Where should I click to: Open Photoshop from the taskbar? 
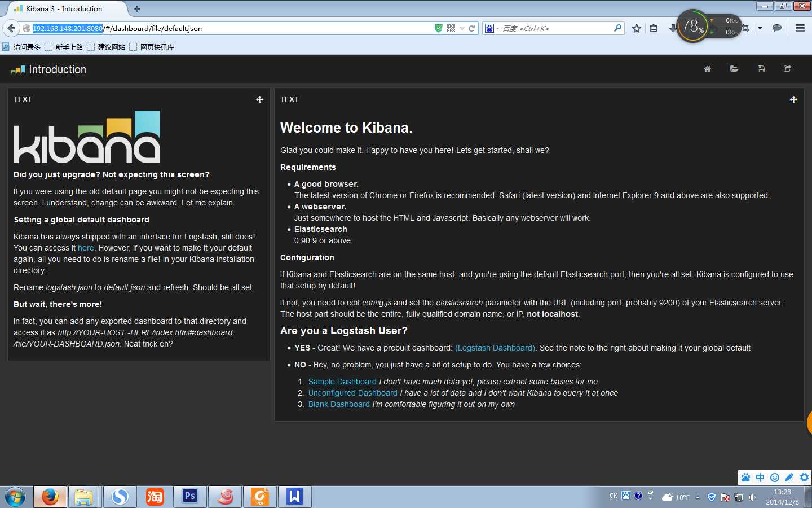click(x=189, y=497)
